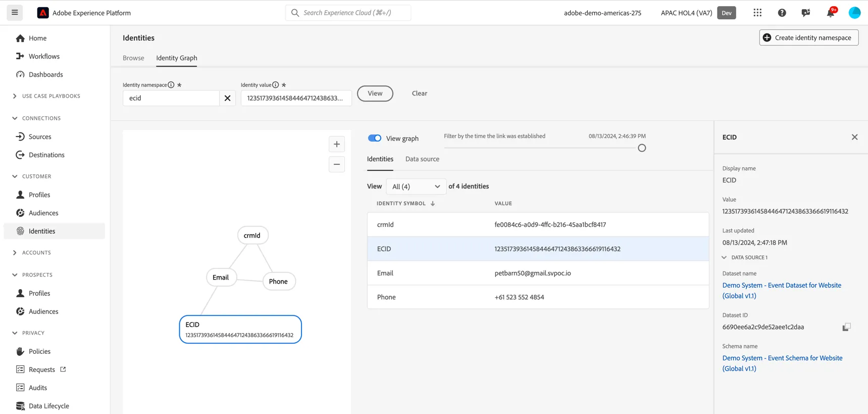Open the notifications bell

click(831, 13)
